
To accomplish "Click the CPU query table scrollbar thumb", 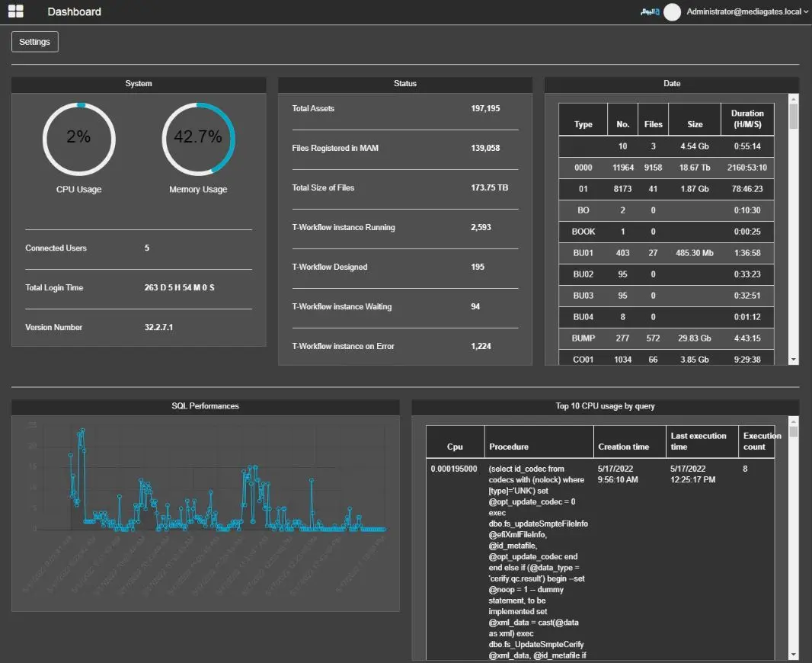I will [794, 433].
